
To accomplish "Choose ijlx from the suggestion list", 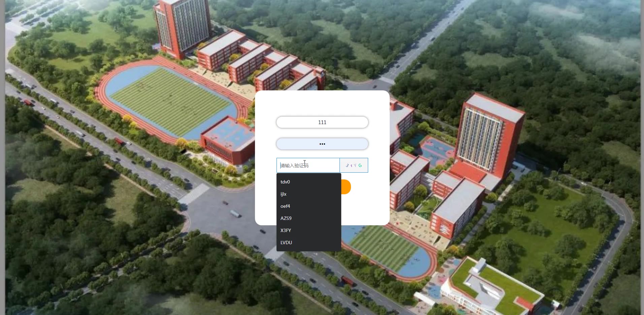I will [x=309, y=194].
